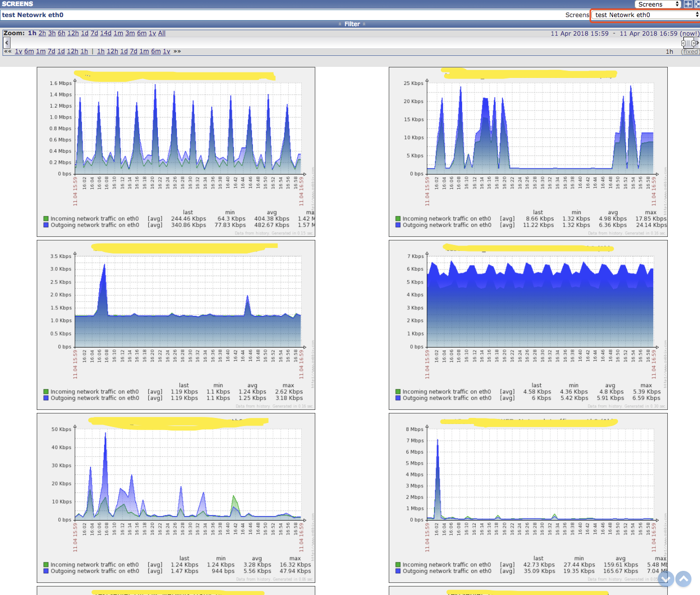This screenshot has height=595, width=700.
Task: Set zoom to 7d
Action: tap(94, 33)
